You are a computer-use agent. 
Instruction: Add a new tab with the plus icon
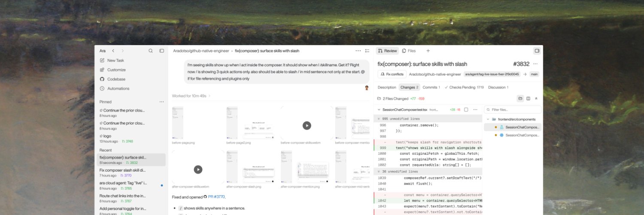coord(428,51)
